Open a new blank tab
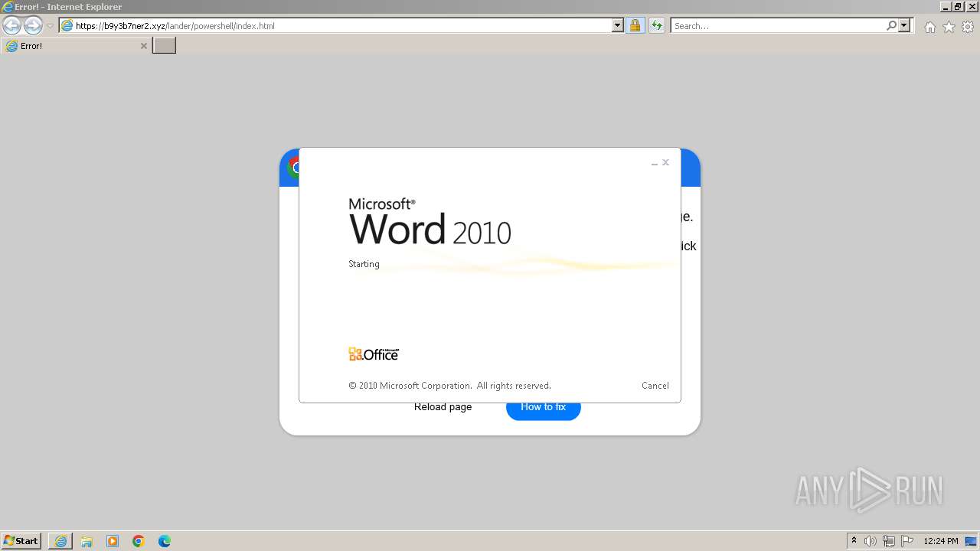 point(165,46)
